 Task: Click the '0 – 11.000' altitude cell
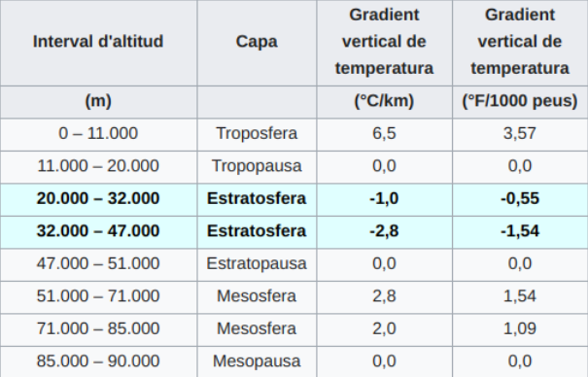[x=98, y=134]
